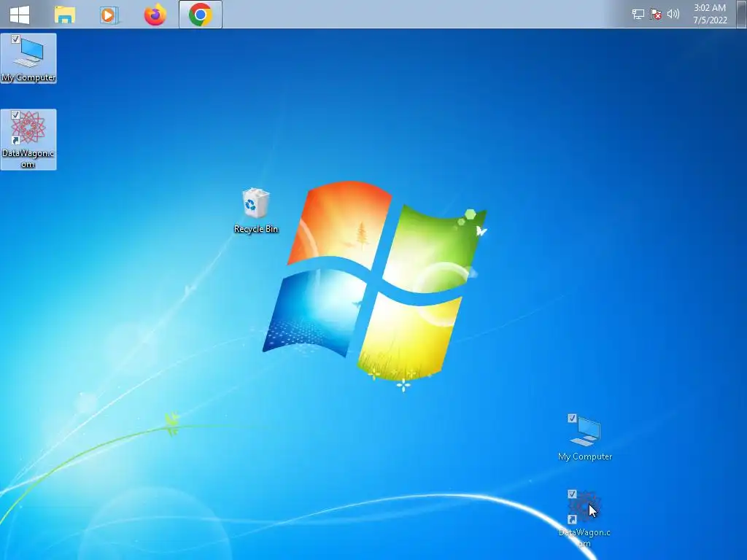This screenshot has height=560, width=747.
Task: Click the solid top-left DataWagon.com label
Action: coord(28,158)
